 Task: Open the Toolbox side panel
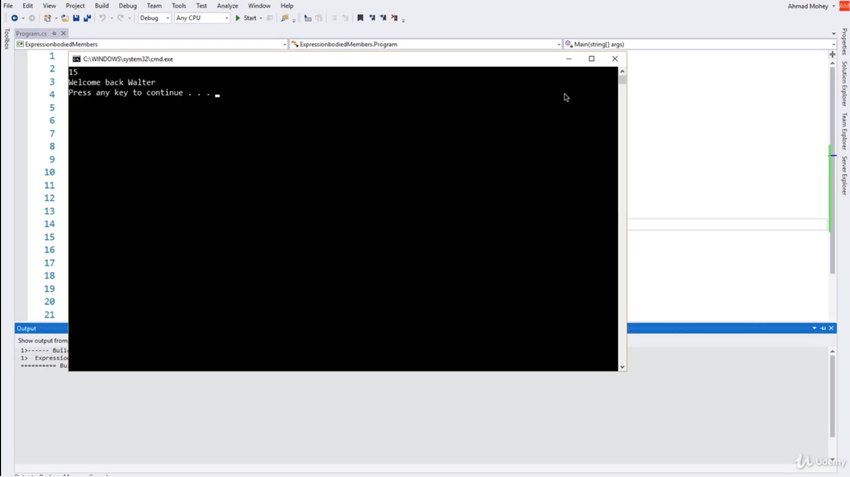point(7,39)
